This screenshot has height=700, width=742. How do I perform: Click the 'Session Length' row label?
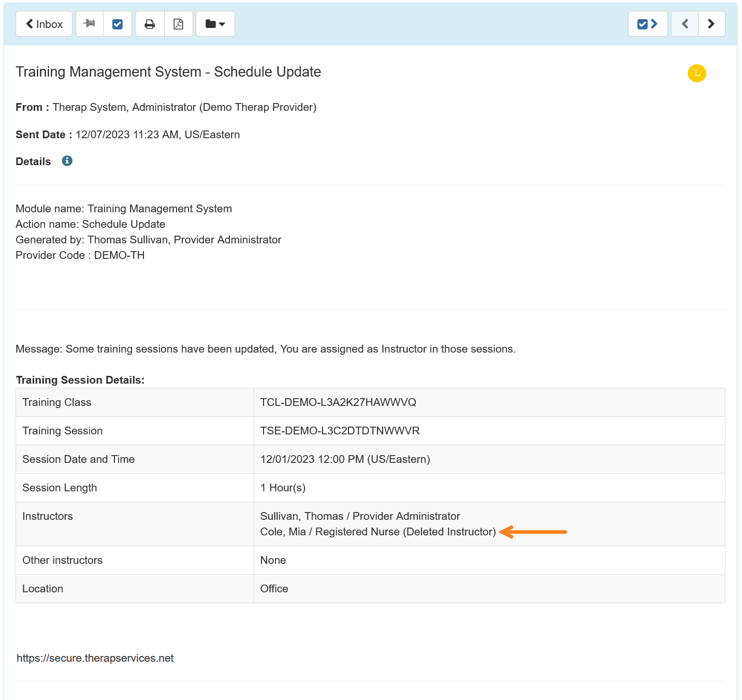point(60,488)
